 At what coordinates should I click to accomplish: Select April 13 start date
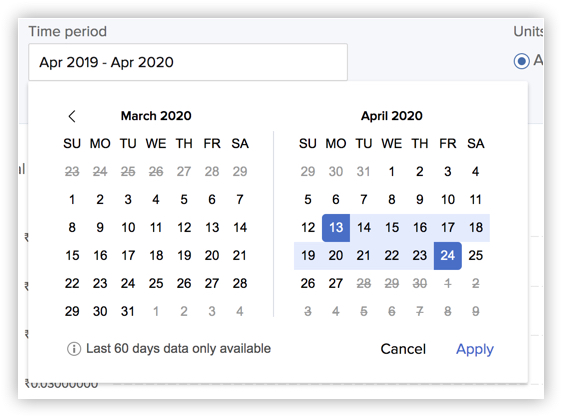[336, 228]
